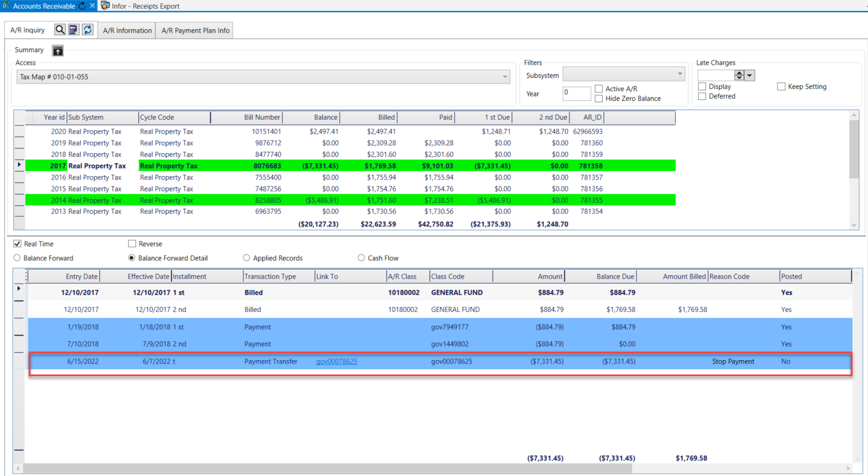Switch to the A/R Information tab

pos(127,30)
